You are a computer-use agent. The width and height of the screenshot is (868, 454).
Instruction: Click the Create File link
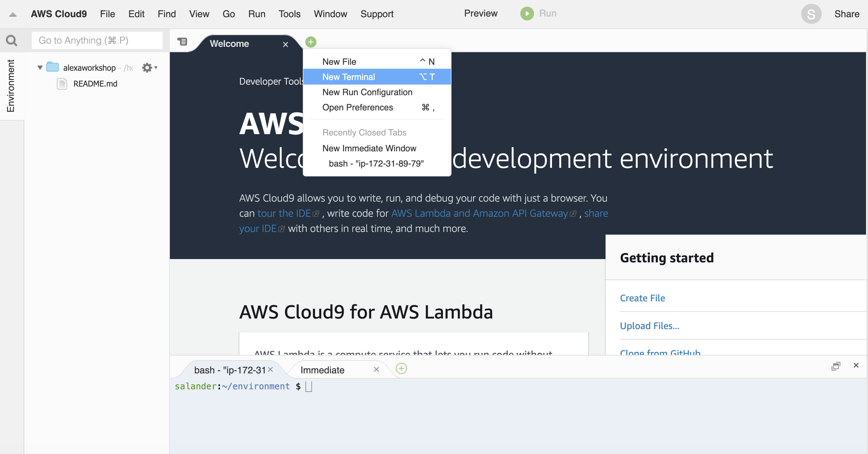[x=642, y=298]
